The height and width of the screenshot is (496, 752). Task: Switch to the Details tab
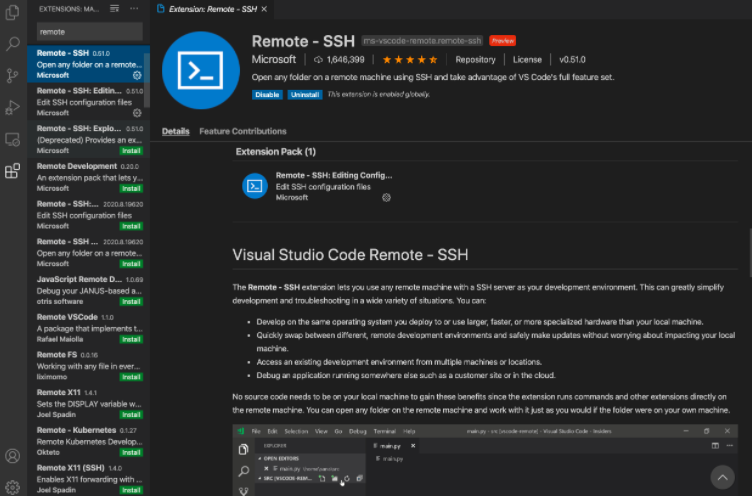pyautogui.click(x=176, y=131)
